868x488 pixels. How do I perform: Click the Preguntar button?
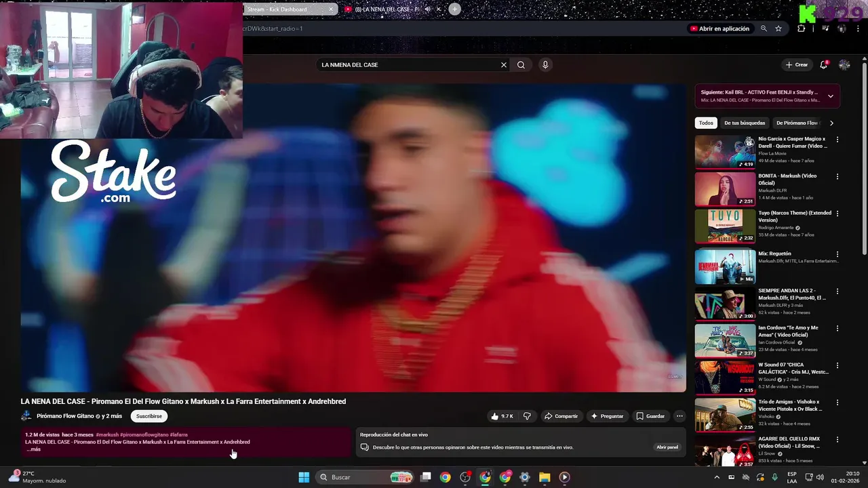pos(607,416)
